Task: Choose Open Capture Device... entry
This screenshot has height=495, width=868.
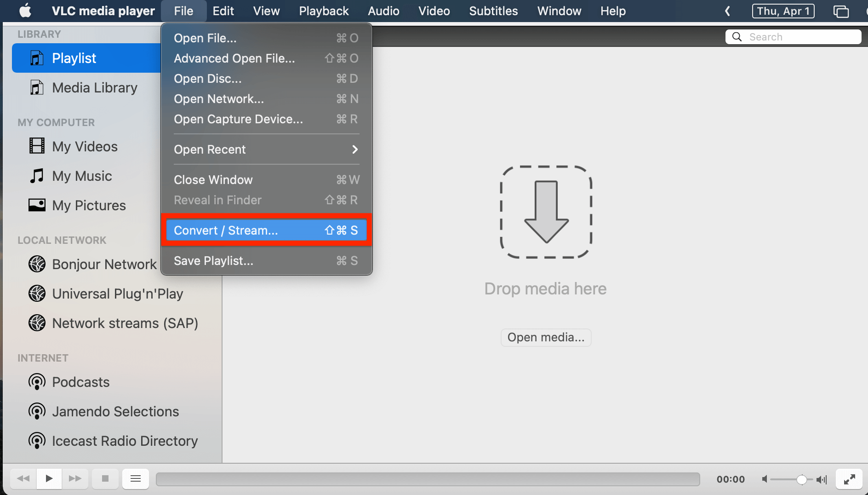Action: [x=266, y=119]
